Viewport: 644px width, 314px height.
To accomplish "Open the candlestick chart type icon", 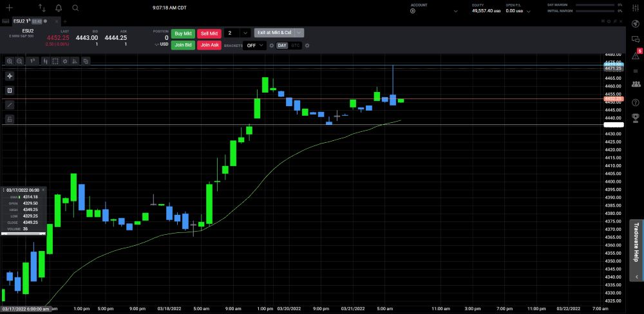I will [x=46, y=61].
